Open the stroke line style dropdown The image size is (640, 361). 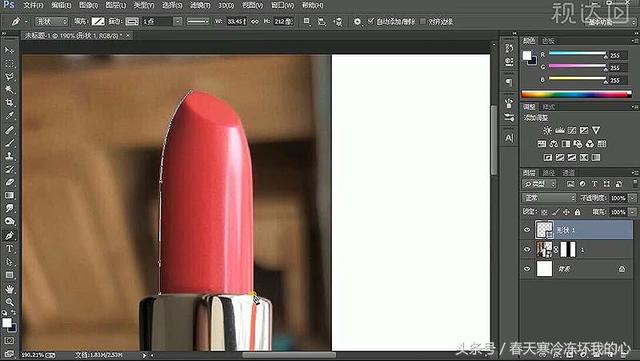(x=198, y=21)
